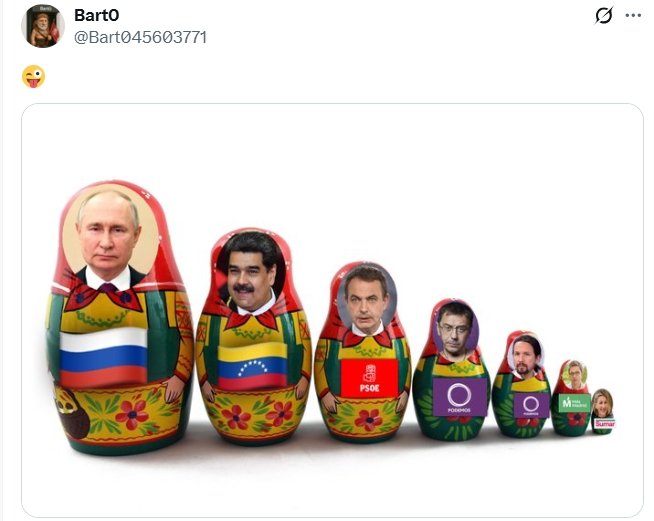Click the green Más Madrid logo
The image size is (654, 521).
574,403
